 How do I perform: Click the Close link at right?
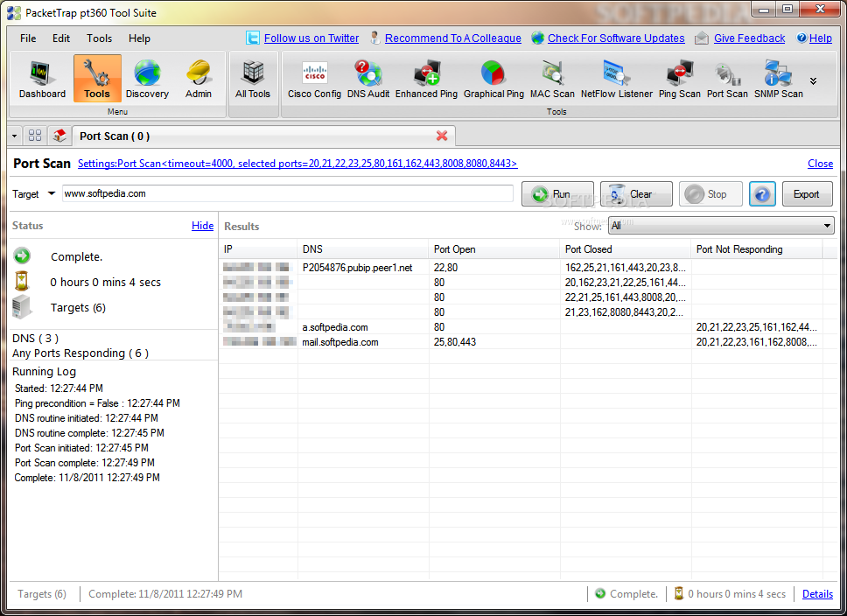[820, 163]
